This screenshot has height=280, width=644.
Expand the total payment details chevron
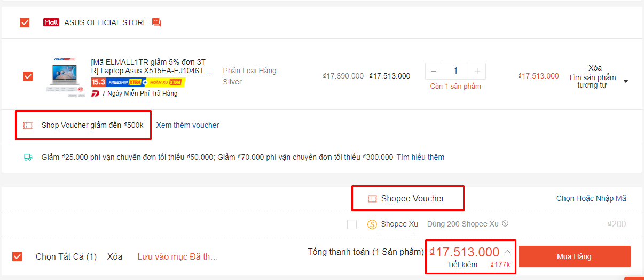(507, 252)
